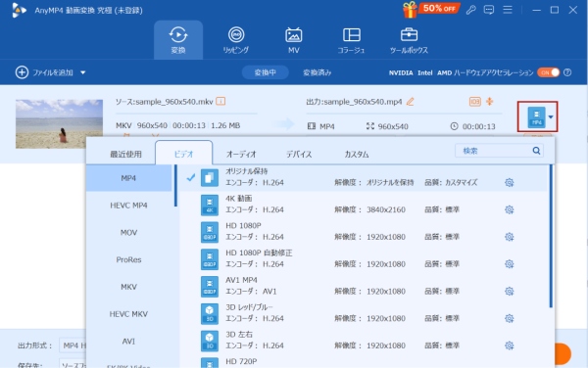588x368 pixels.
Task: Click the beach video thumbnail
Action: tap(59, 123)
